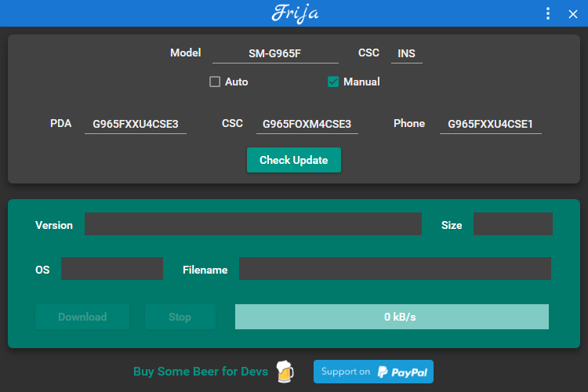Click the Phone field showing G965FXXU4CSE1

pyautogui.click(x=491, y=124)
